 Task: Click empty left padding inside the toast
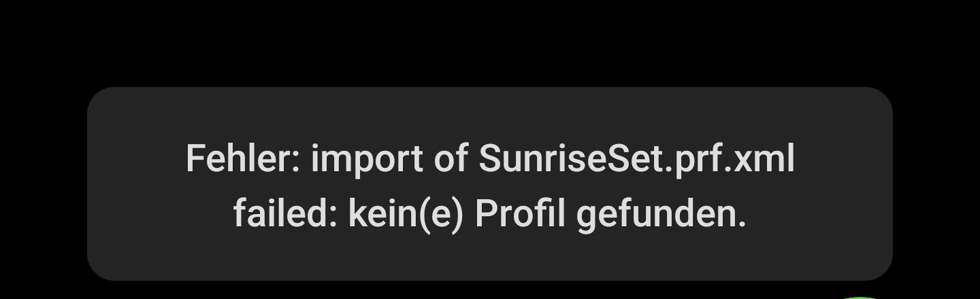[136, 183]
